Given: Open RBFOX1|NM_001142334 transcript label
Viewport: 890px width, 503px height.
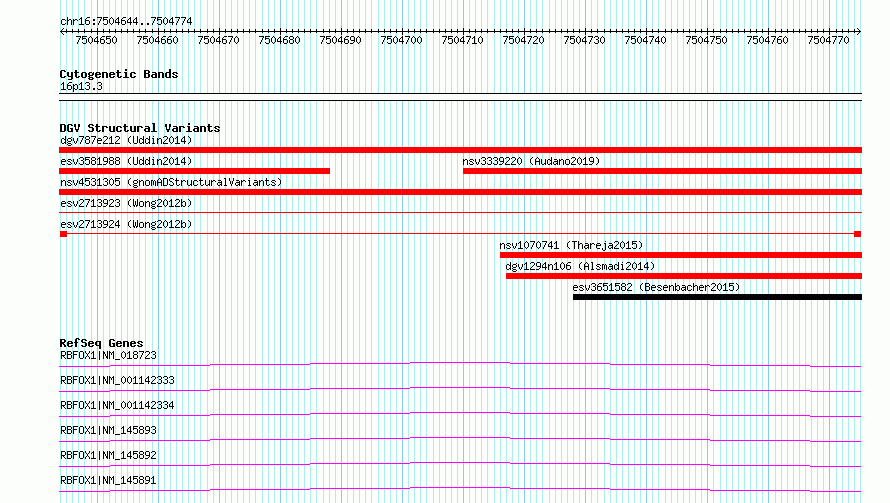Looking at the screenshot, I should click(117, 405).
